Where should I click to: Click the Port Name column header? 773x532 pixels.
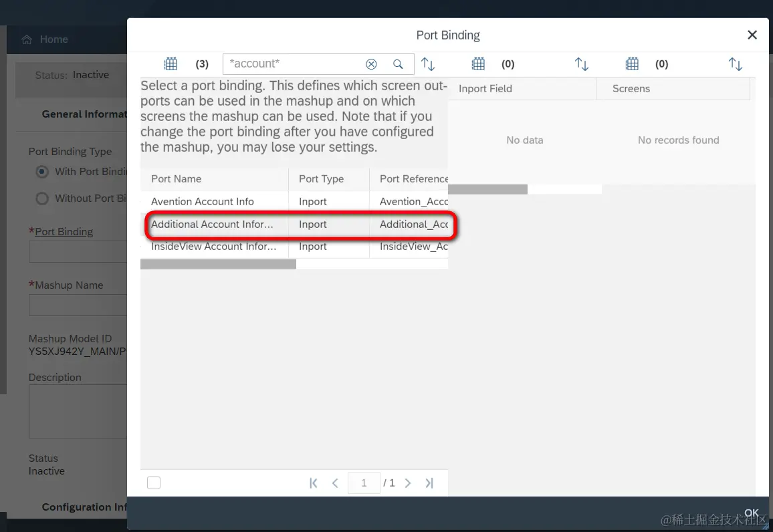(x=215, y=179)
